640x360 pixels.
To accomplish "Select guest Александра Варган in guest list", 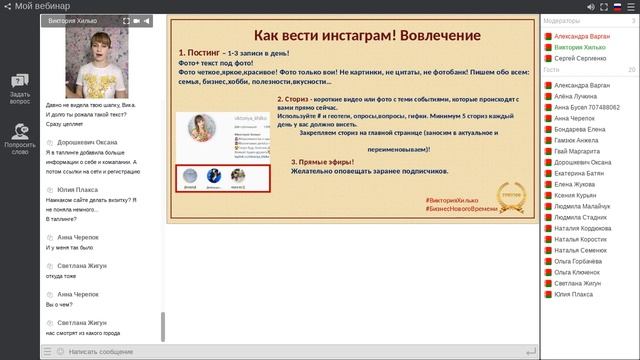I will pos(582,85).
